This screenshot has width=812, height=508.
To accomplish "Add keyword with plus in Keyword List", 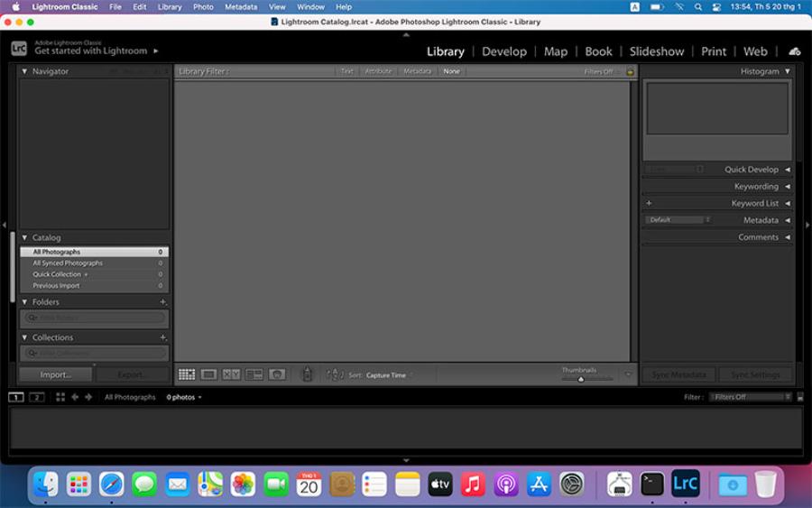I will tap(649, 203).
